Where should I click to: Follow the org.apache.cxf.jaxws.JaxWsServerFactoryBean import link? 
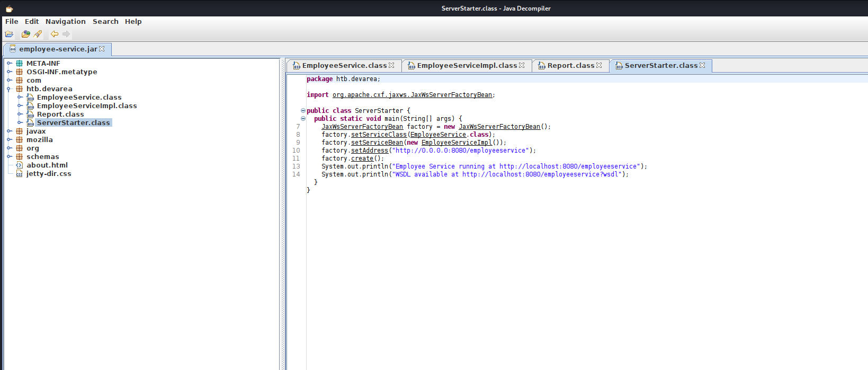point(412,95)
